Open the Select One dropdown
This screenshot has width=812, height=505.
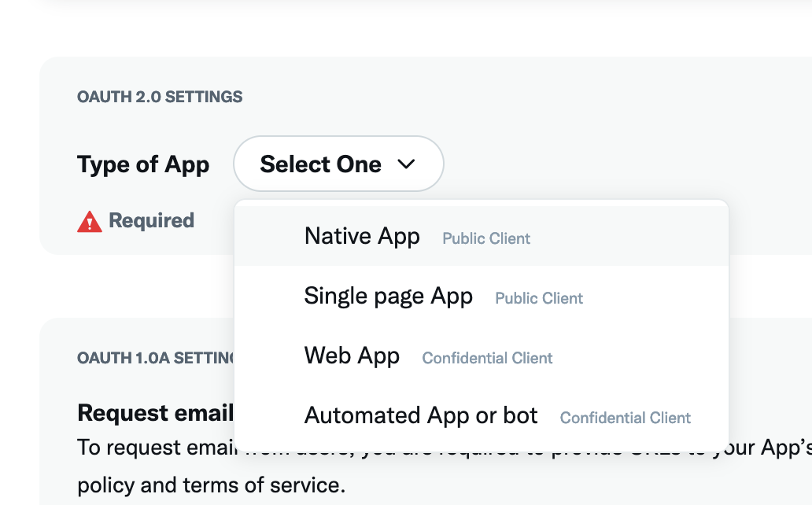(338, 164)
